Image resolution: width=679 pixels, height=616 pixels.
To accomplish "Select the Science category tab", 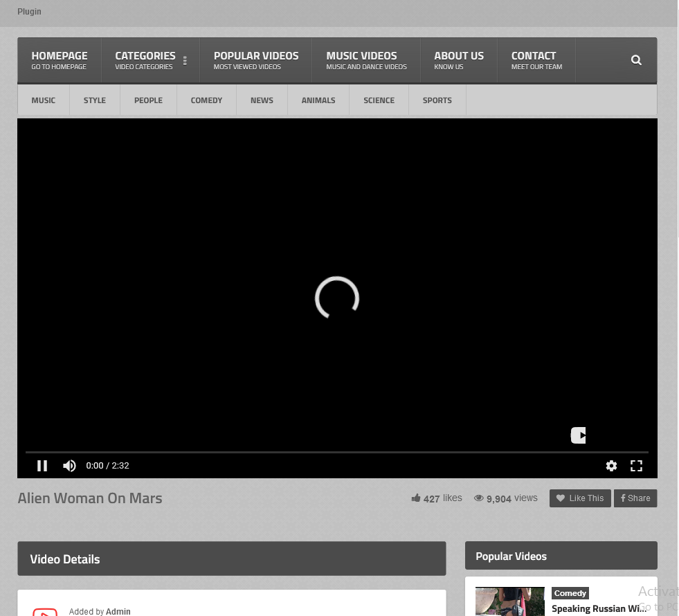I will point(379,100).
